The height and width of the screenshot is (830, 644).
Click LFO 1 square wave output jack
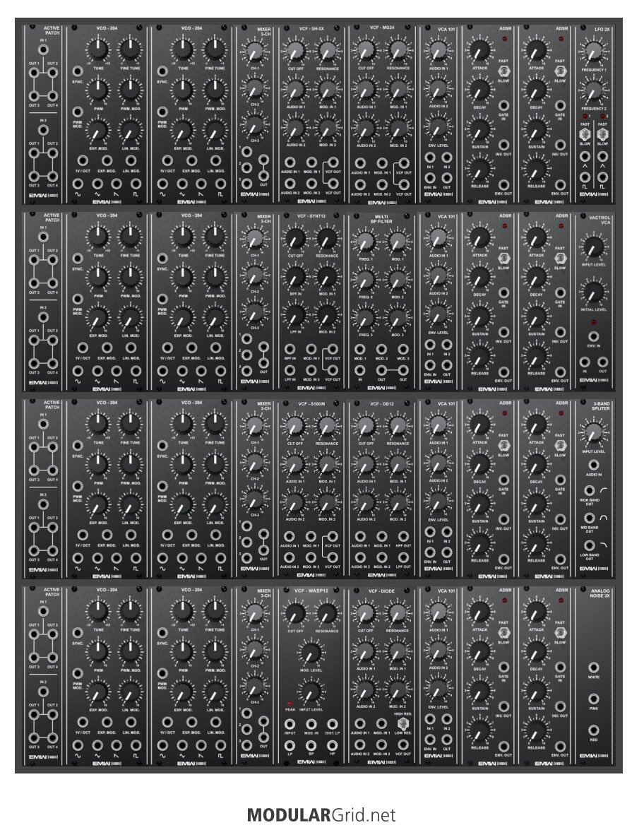click(x=585, y=178)
